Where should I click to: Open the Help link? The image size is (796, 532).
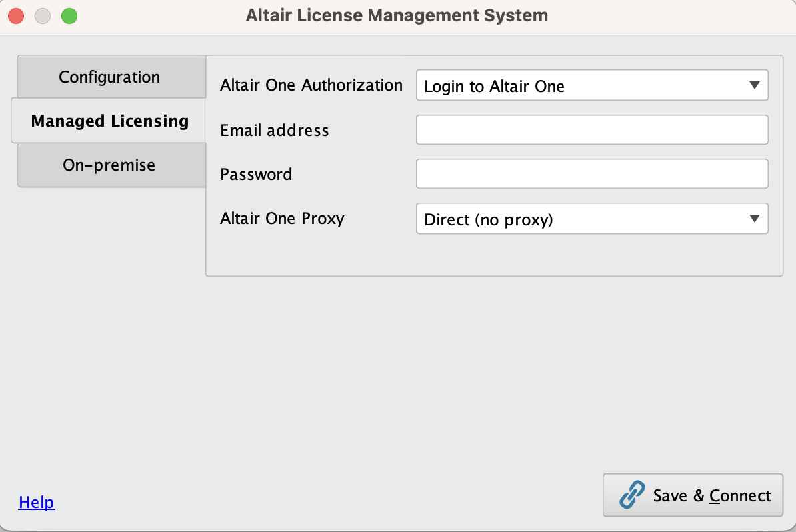[36, 502]
